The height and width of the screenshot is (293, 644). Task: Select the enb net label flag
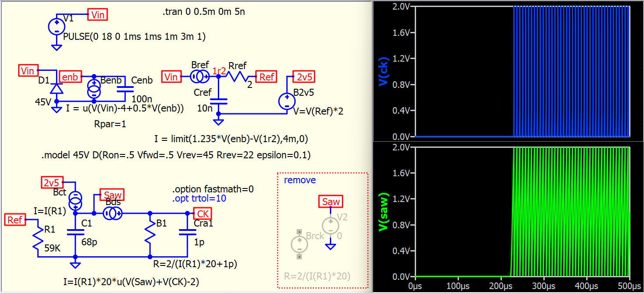point(70,77)
